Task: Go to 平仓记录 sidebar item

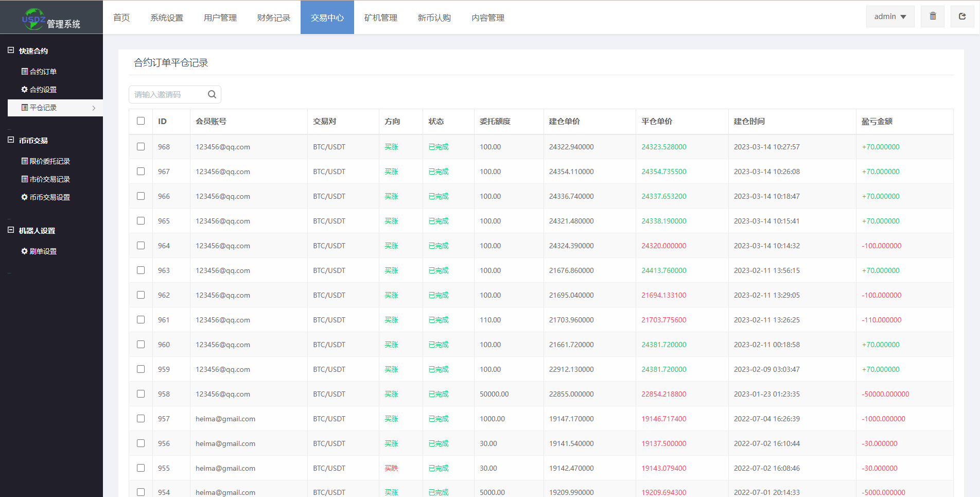Action: point(43,108)
